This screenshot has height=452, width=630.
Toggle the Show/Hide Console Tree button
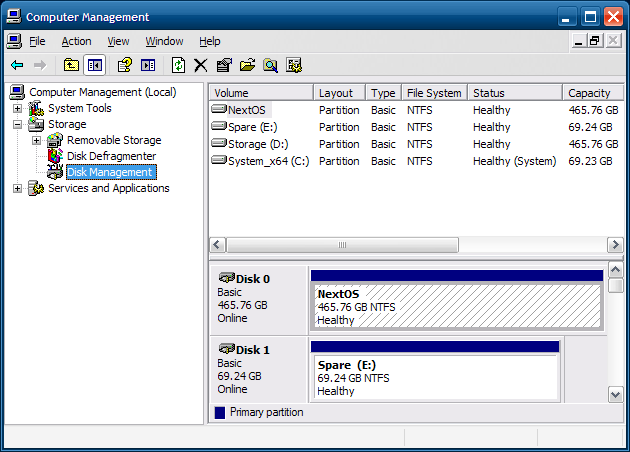click(x=95, y=65)
